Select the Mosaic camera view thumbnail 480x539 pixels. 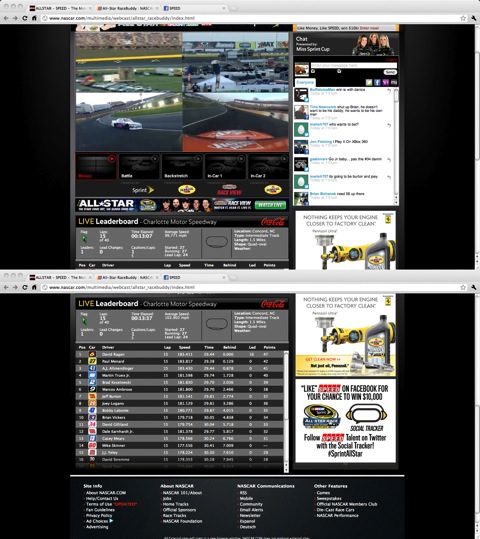(x=96, y=167)
